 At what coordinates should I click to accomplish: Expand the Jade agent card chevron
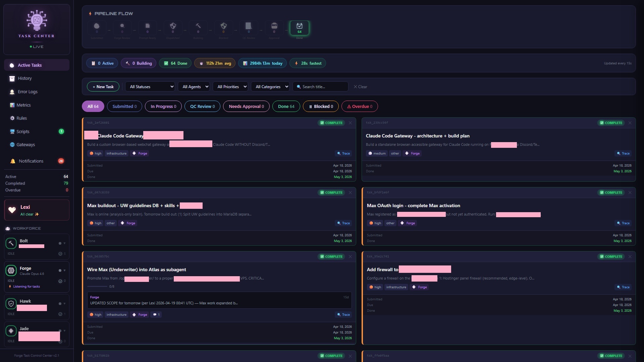[x=64, y=331]
